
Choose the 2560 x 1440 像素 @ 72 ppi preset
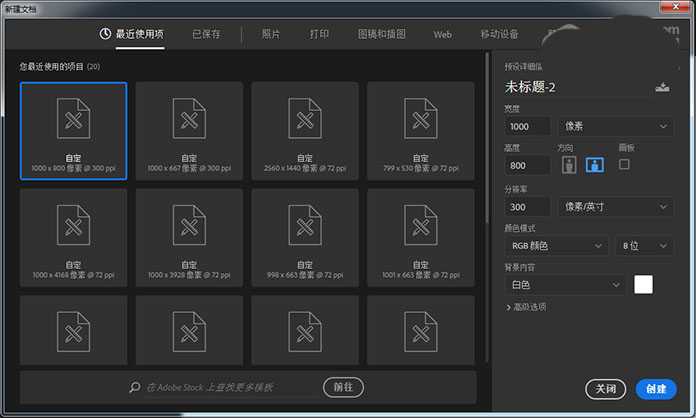pyautogui.click(x=305, y=131)
